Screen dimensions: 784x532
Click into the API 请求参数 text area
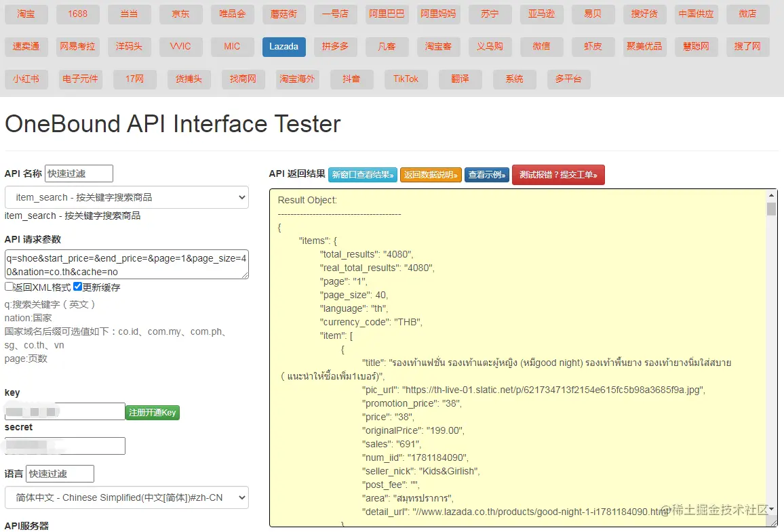(126, 264)
